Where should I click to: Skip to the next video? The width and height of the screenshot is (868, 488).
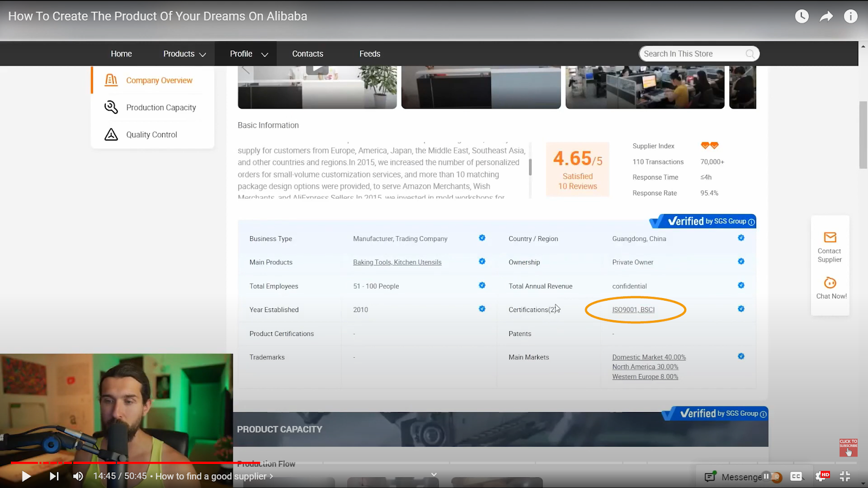(54, 476)
